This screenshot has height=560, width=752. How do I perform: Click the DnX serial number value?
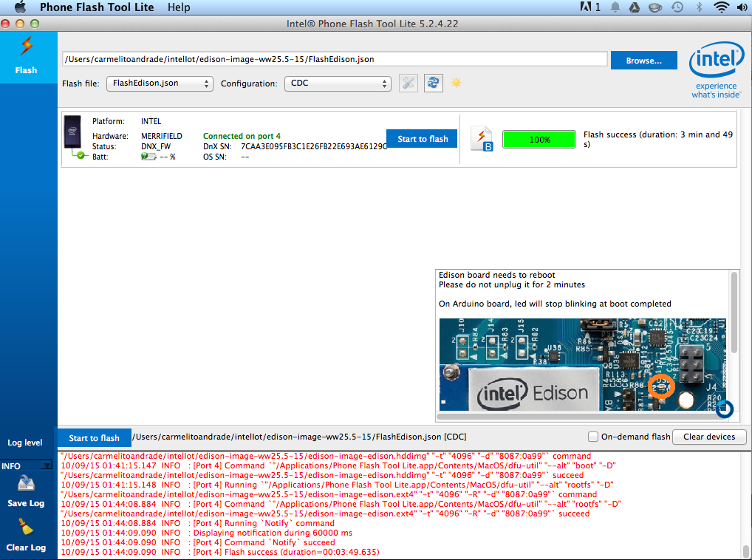pyautogui.click(x=314, y=147)
